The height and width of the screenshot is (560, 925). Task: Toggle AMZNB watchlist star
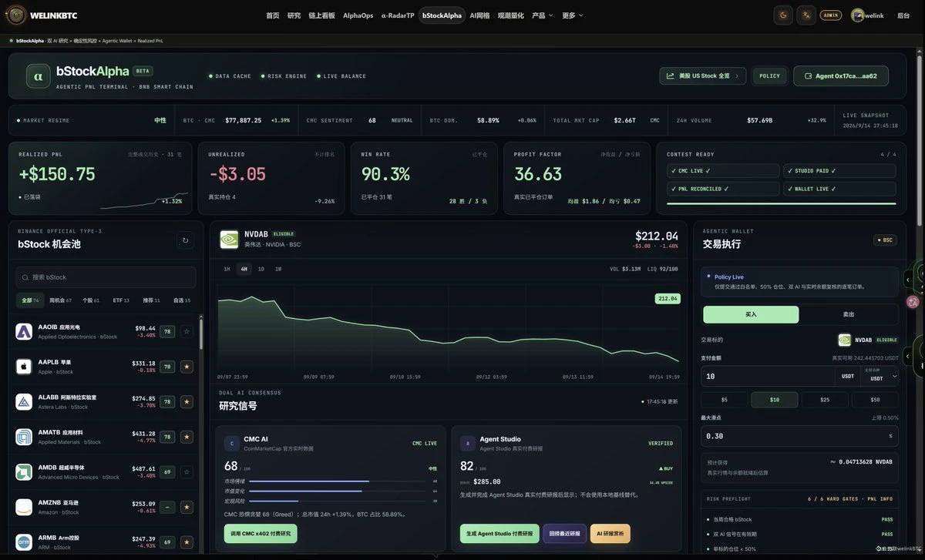pyautogui.click(x=186, y=507)
